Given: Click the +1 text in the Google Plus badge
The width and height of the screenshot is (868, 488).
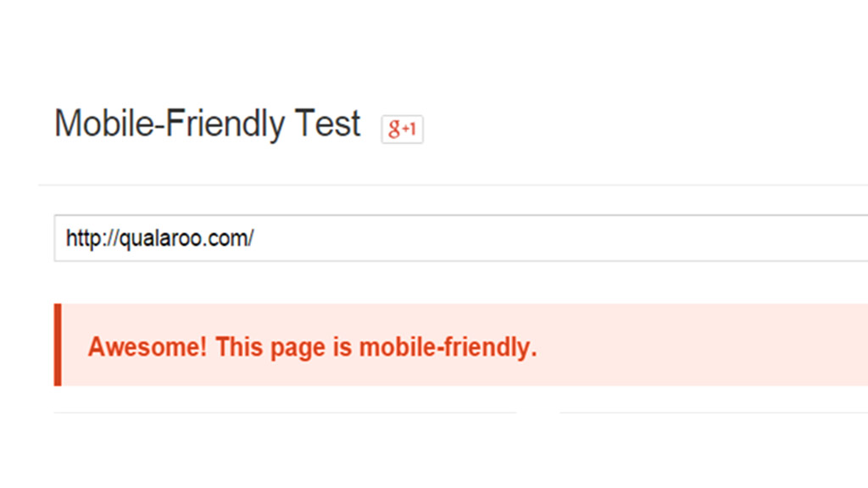Looking at the screenshot, I should (409, 129).
